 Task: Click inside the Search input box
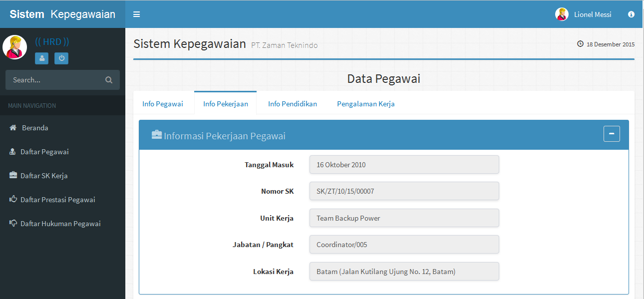55,79
